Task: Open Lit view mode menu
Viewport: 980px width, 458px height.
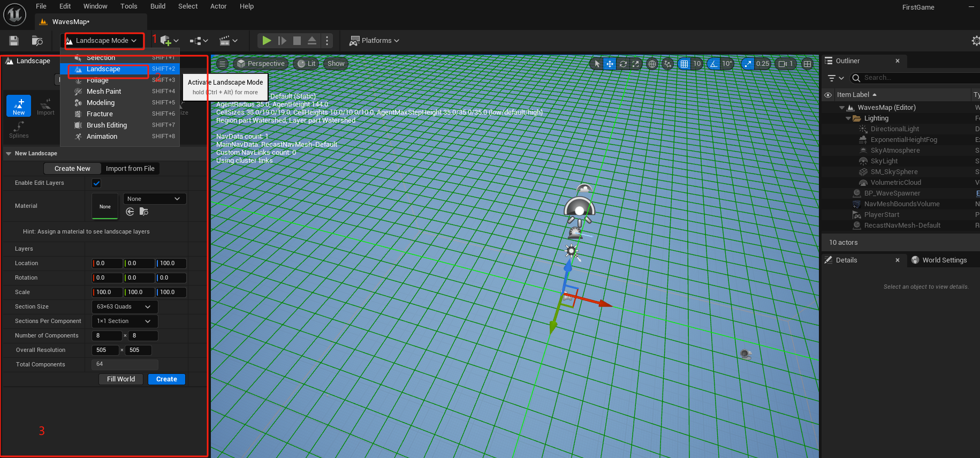Action: (x=306, y=64)
